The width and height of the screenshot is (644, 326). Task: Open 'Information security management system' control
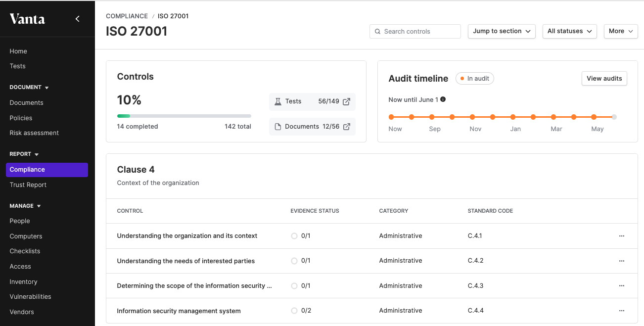coord(179,311)
